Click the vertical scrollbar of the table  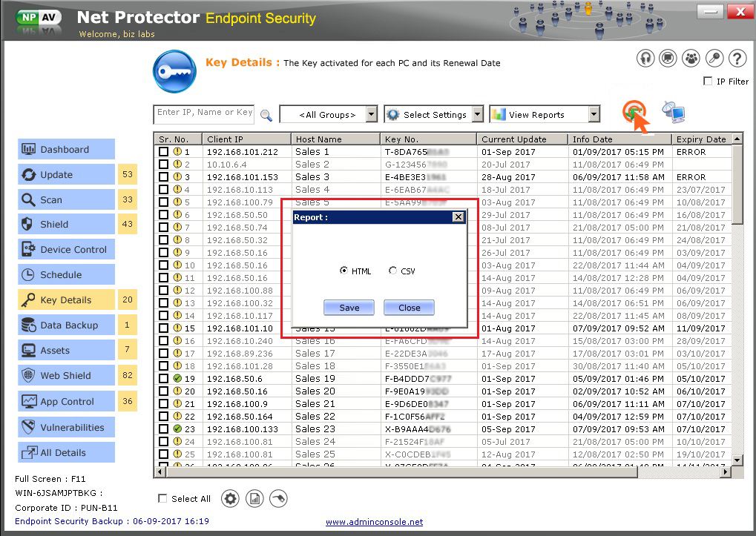pos(737,300)
